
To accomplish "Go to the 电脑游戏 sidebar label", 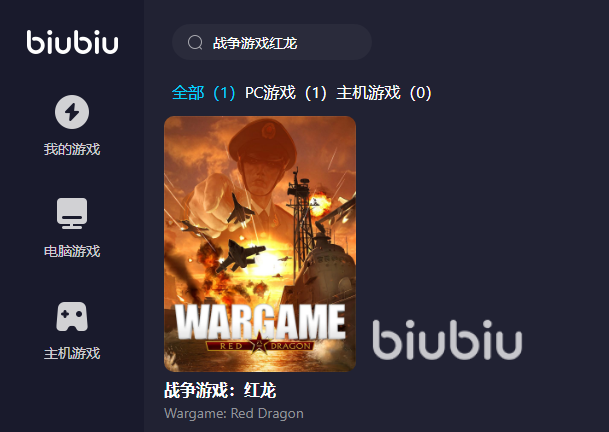I will coord(72,251).
